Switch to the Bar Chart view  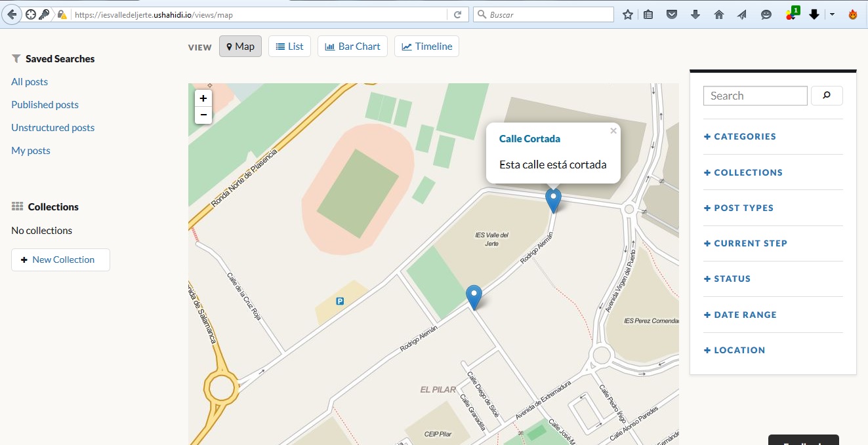tap(352, 47)
